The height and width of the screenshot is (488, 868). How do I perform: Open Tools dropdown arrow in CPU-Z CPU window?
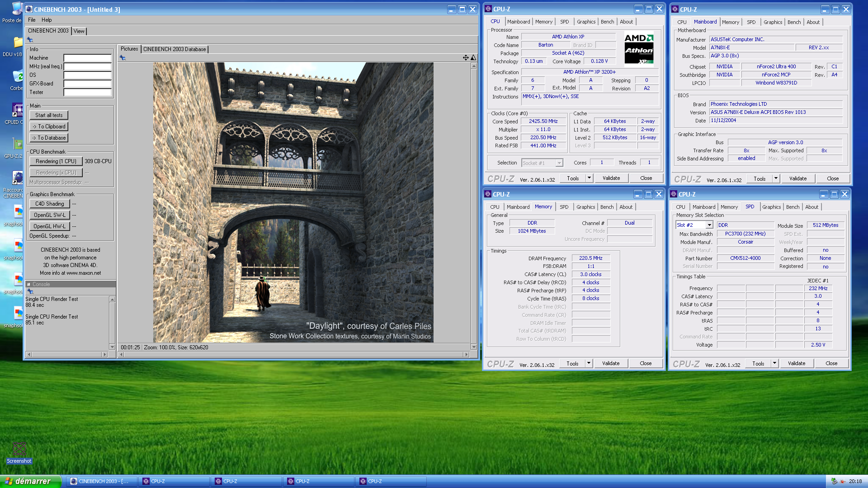[x=589, y=178]
